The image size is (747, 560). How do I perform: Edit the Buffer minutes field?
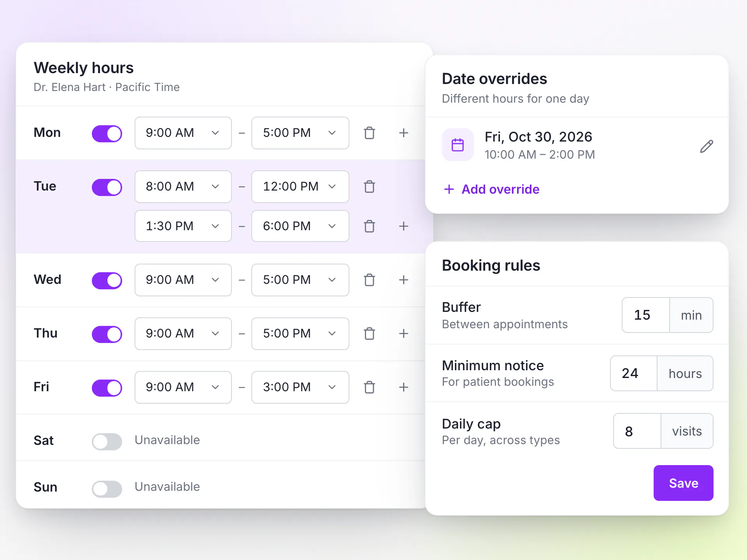pos(646,315)
